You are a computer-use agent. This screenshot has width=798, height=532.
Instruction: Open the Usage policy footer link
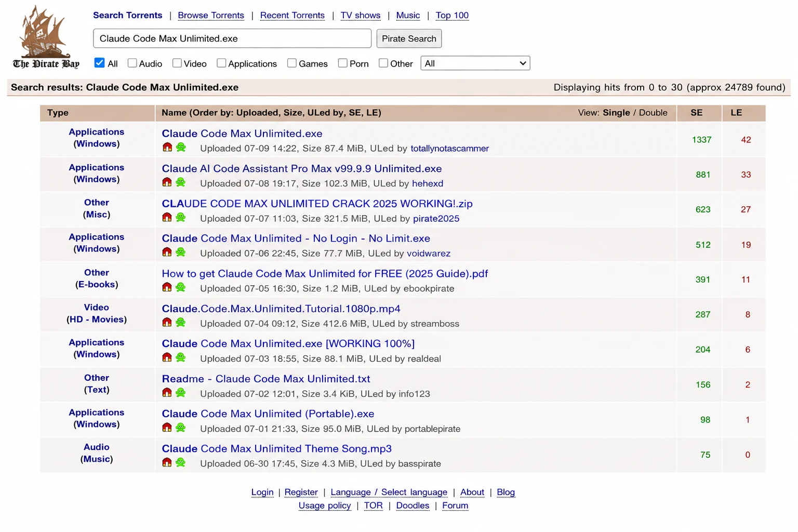pos(325,506)
